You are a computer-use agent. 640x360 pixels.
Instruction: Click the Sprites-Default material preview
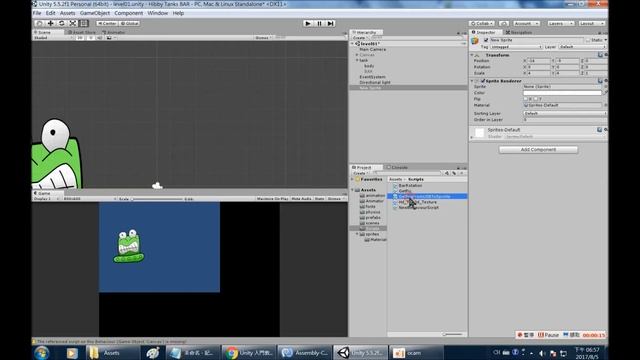pos(480,133)
